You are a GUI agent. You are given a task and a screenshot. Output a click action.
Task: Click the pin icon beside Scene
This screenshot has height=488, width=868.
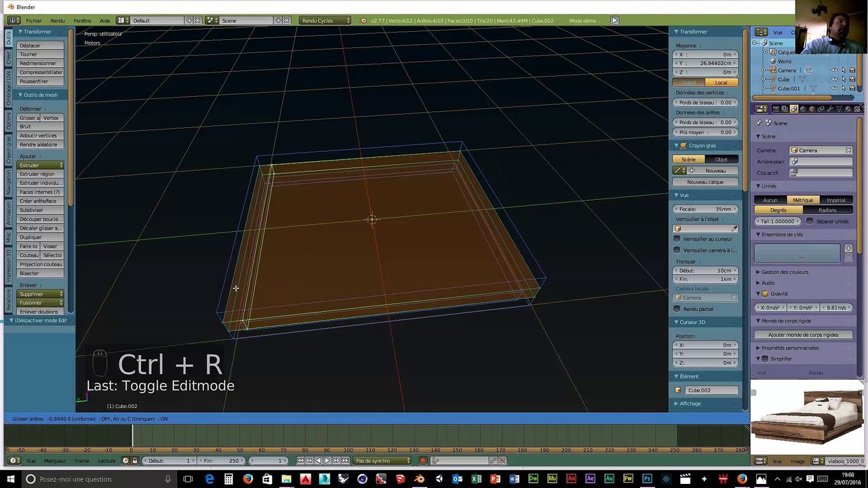759,123
